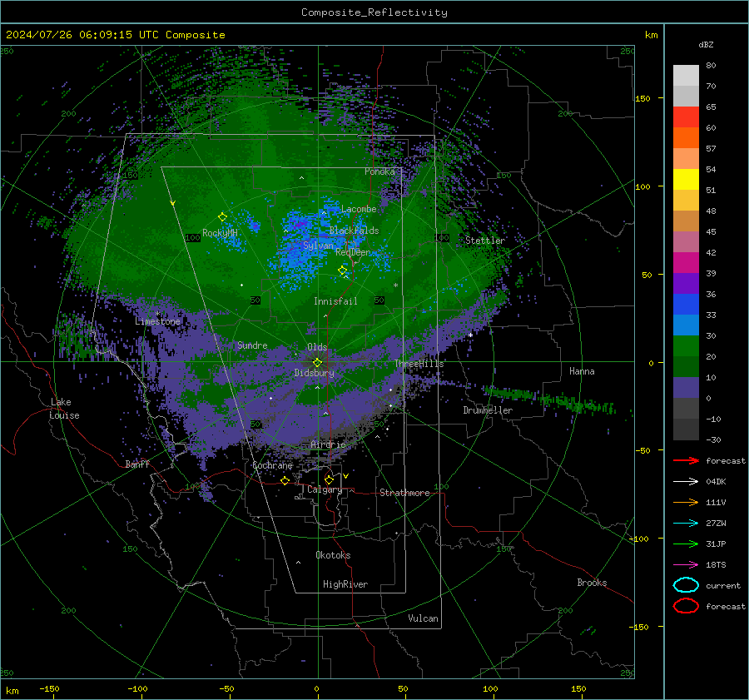This screenshot has width=749, height=700.
Task: Select the 80 dBZ light grey swatch
Action: click(686, 76)
